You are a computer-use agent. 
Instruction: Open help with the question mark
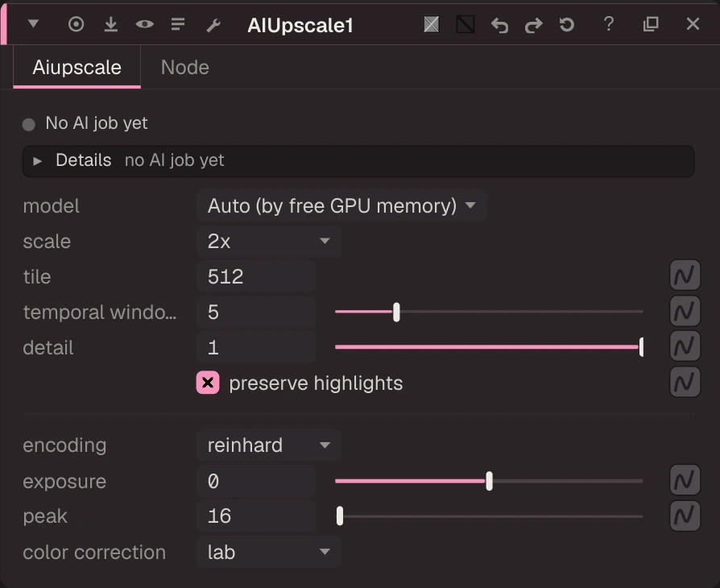pyautogui.click(x=609, y=24)
